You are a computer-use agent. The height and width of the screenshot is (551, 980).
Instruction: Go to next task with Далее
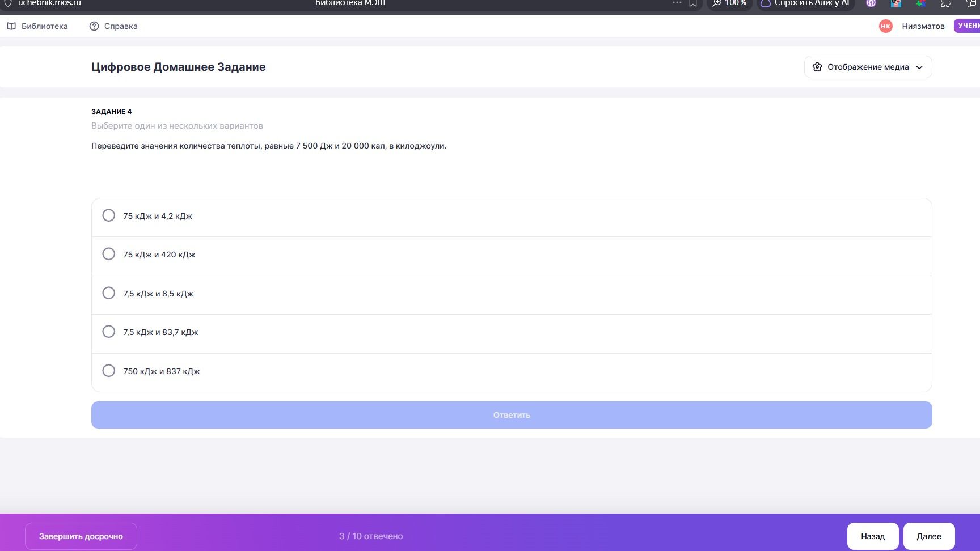929,536
